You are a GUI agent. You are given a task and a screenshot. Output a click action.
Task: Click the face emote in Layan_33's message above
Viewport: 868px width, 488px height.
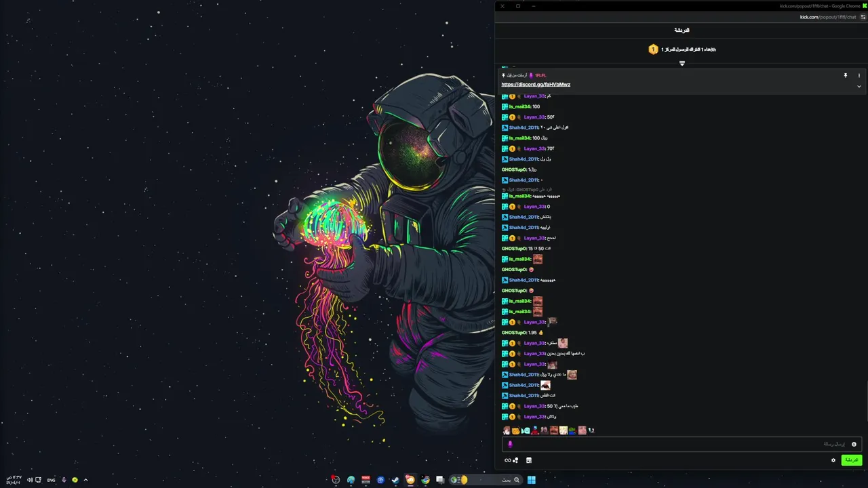tap(552, 365)
